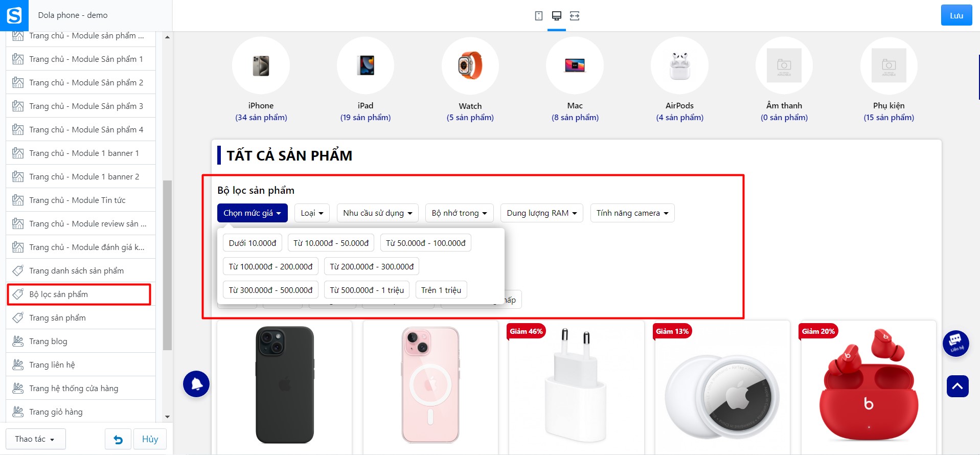
Task: Click the Hủy cancel button
Action: tap(150, 439)
